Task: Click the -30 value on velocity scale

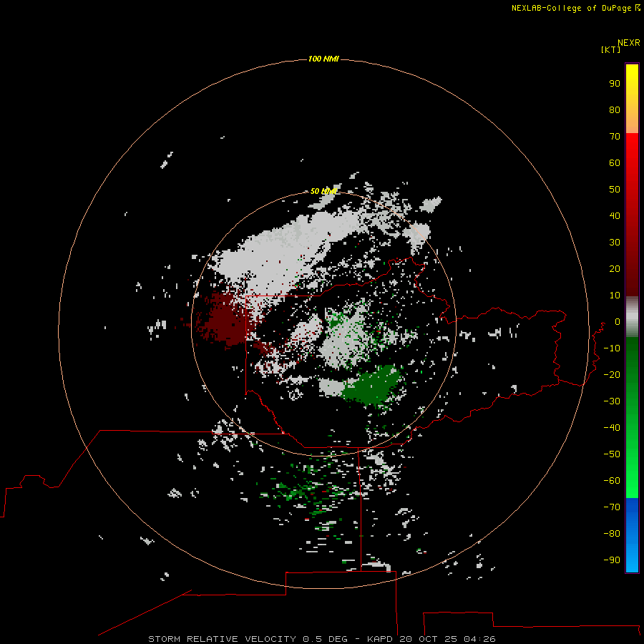Action: point(612,401)
